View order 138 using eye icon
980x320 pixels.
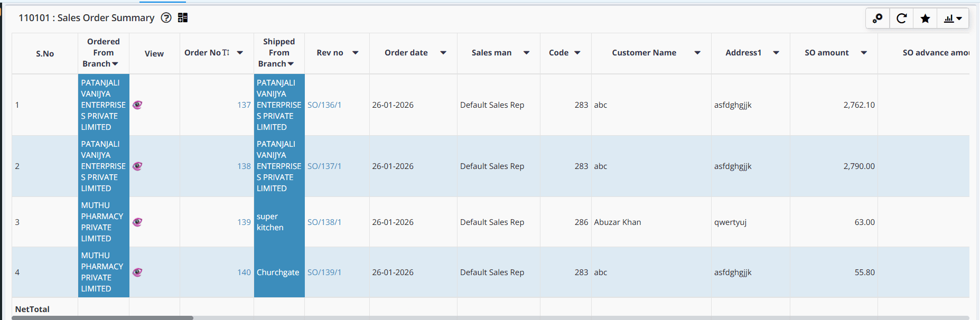coord(137,166)
